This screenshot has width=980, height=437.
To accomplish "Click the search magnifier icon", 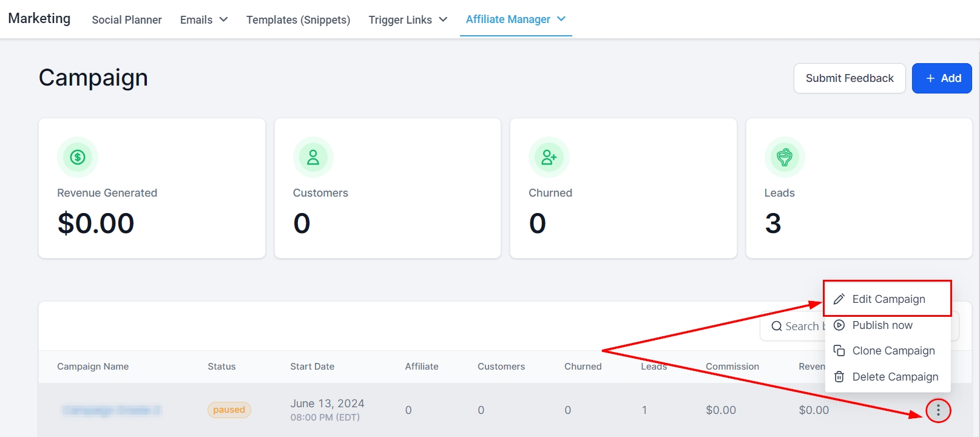I will [x=777, y=327].
